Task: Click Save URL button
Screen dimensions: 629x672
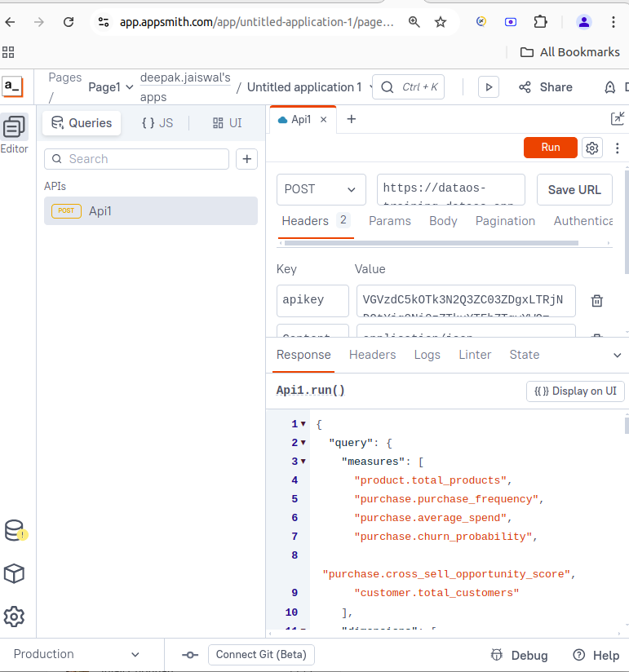Action: [574, 189]
